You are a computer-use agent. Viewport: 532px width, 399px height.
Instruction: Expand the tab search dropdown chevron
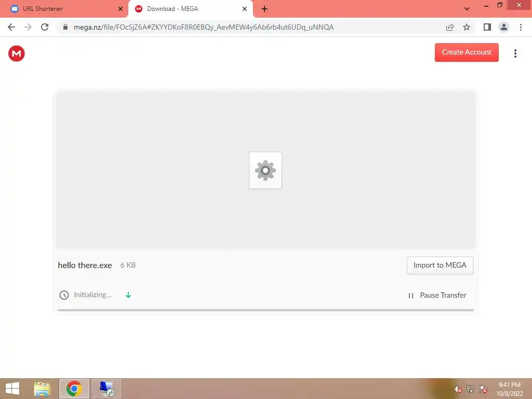(467, 9)
